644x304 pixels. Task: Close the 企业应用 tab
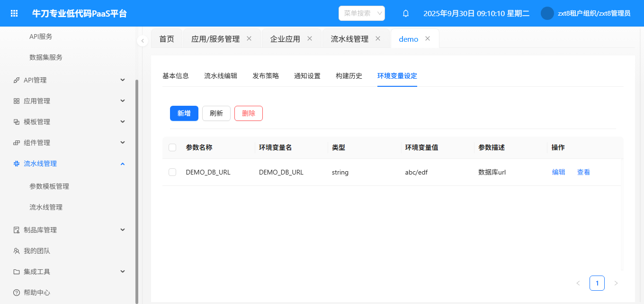point(310,39)
